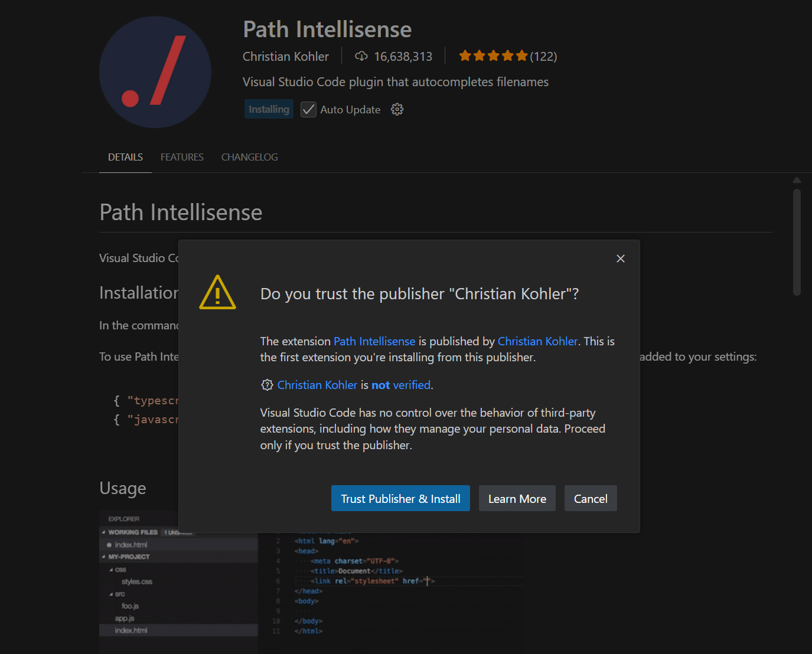Click styles.css in the demo explorer image
The width and height of the screenshot is (812, 654).
click(137, 581)
